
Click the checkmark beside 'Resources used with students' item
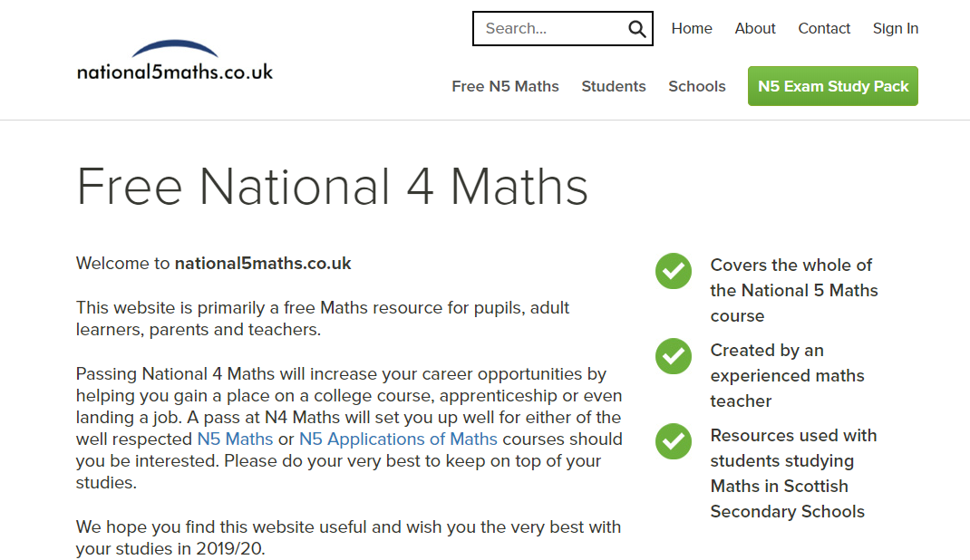[x=673, y=442]
